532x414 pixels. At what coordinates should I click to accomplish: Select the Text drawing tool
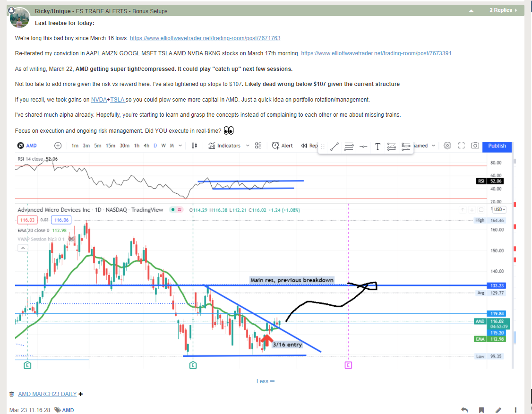coord(378,147)
